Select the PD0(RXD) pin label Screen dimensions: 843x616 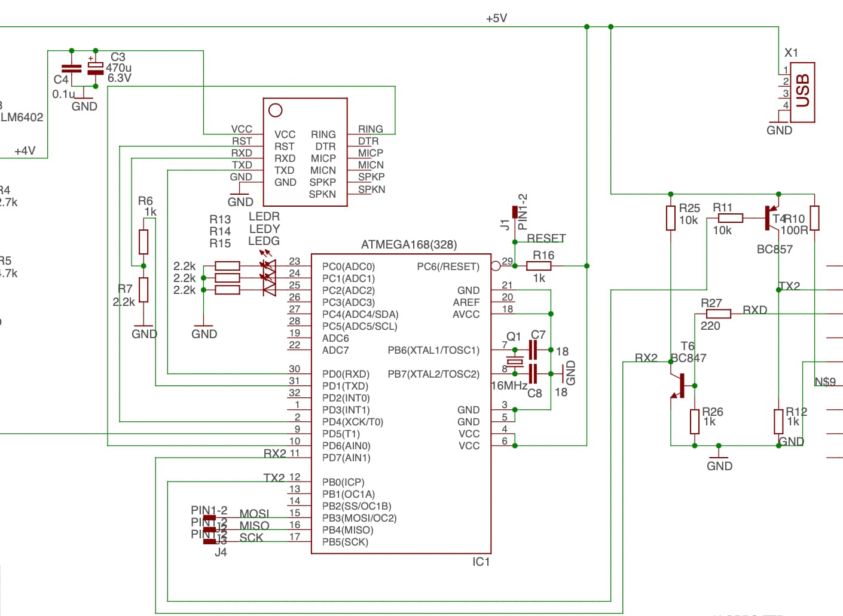pyautogui.click(x=346, y=374)
